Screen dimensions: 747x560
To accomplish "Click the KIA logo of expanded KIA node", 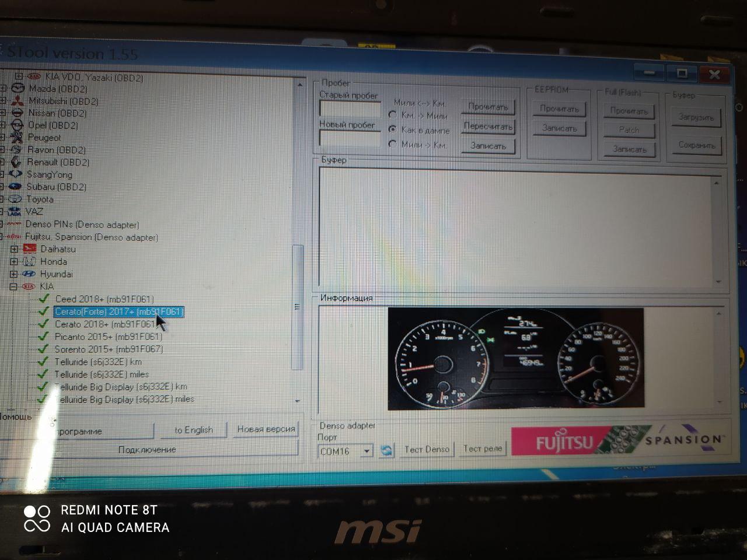I will coord(29,286).
